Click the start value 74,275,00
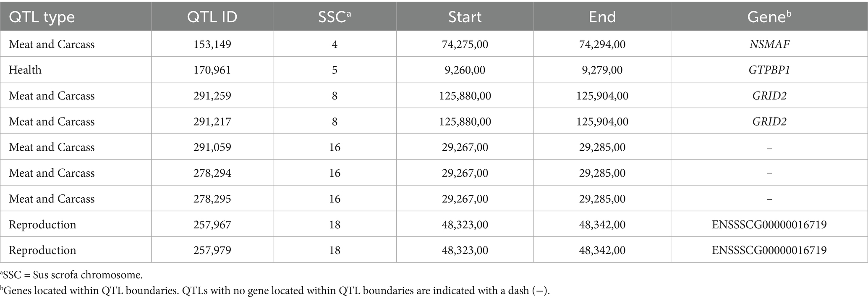Image resolution: width=868 pixels, height=301 pixels. point(465,44)
